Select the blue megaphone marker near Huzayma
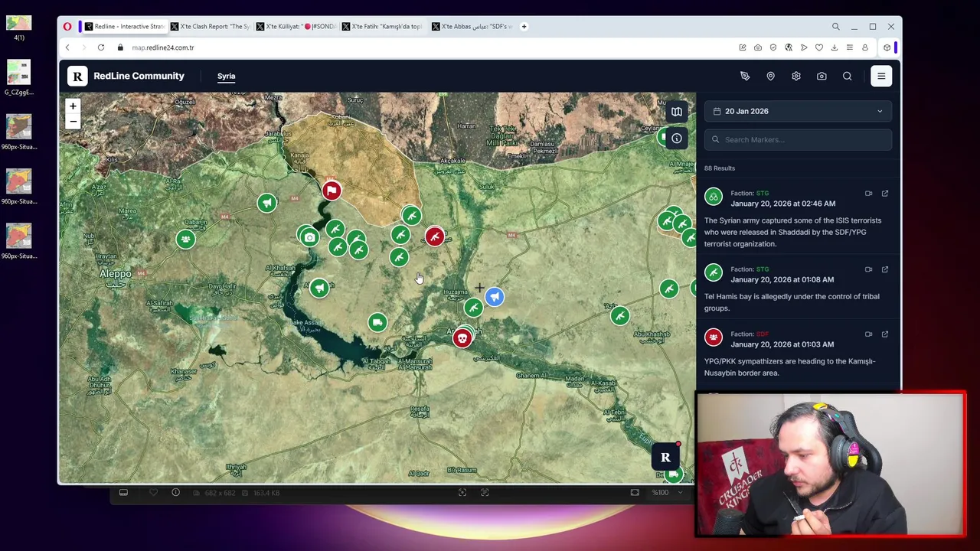980x551 pixels. pos(495,297)
